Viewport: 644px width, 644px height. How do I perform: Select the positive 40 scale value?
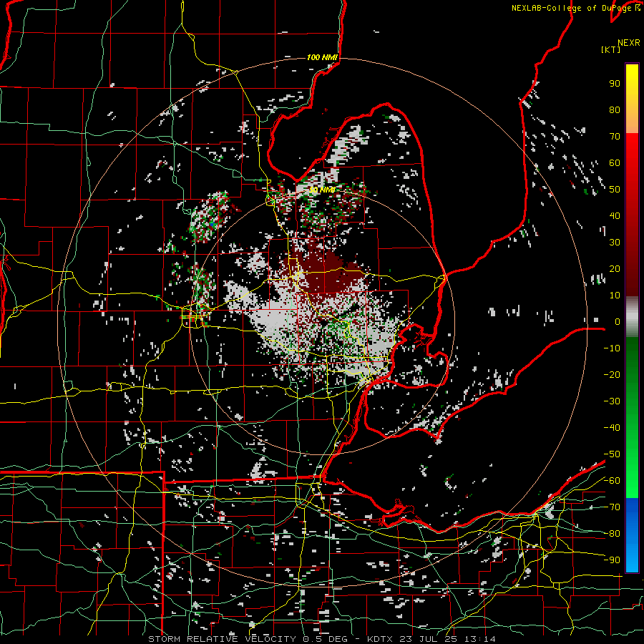click(x=615, y=216)
